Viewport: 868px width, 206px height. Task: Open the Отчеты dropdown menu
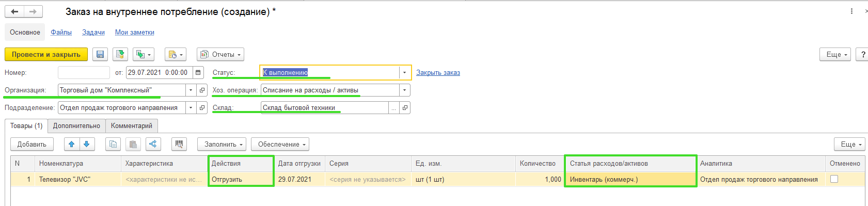(220, 54)
